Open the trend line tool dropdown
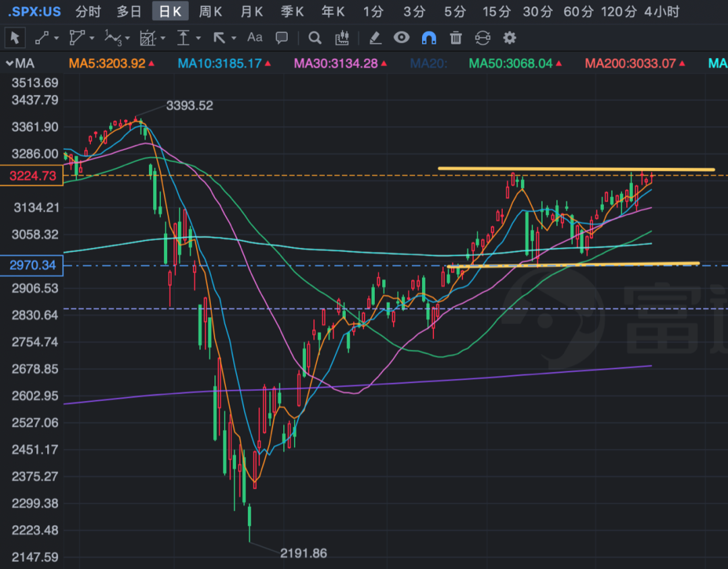 pos(57,38)
